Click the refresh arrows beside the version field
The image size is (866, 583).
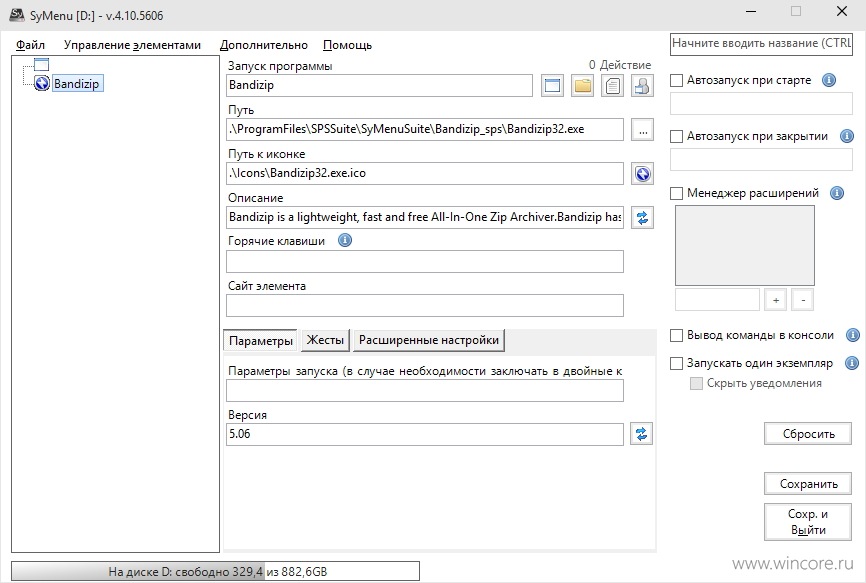coord(641,434)
